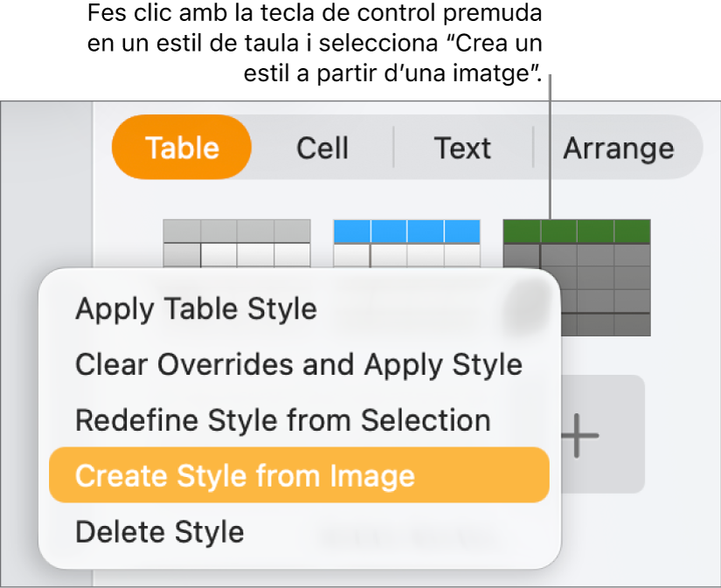Click green header row of third style
The width and height of the screenshot is (721, 588).
click(577, 232)
